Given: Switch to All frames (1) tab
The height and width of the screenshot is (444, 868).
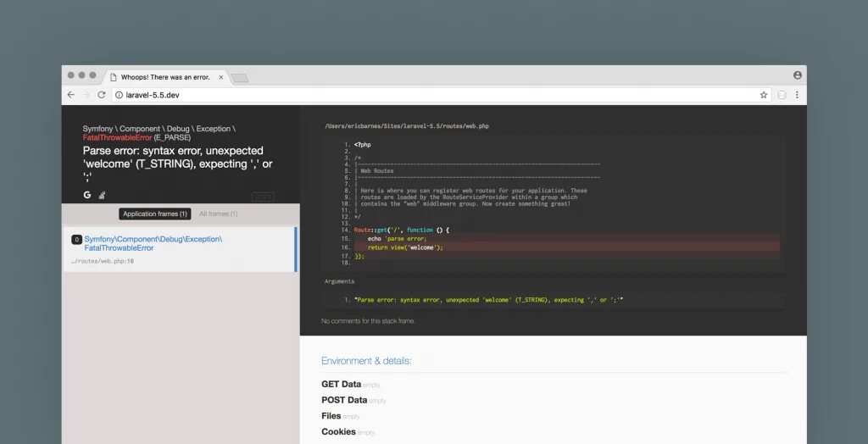Looking at the screenshot, I should (x=218, y=214).
